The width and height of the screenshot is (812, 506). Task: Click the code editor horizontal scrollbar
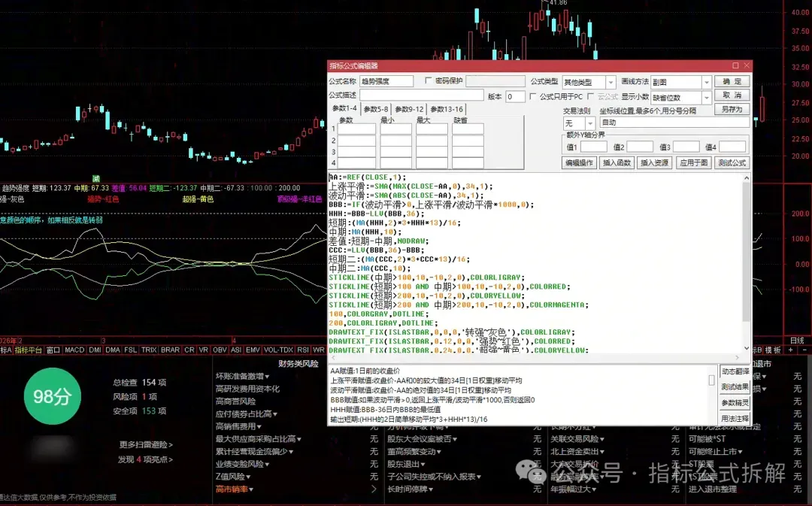coord(535,357)
